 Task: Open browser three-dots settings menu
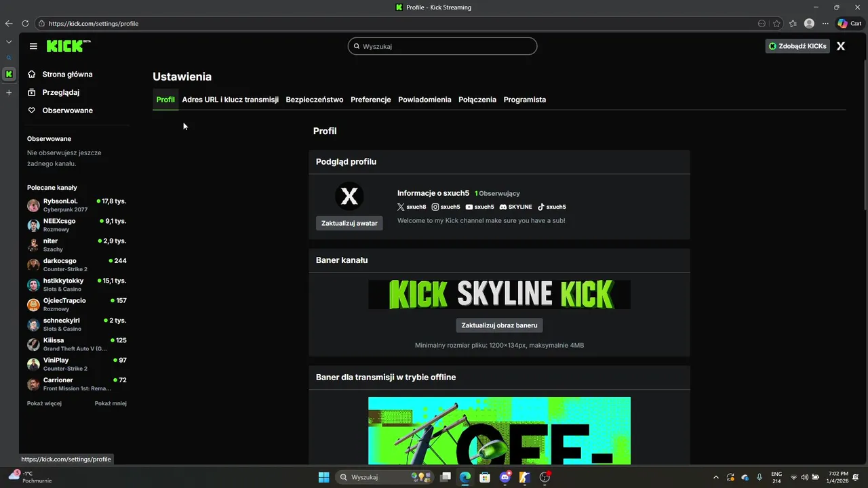pos(825,23)
